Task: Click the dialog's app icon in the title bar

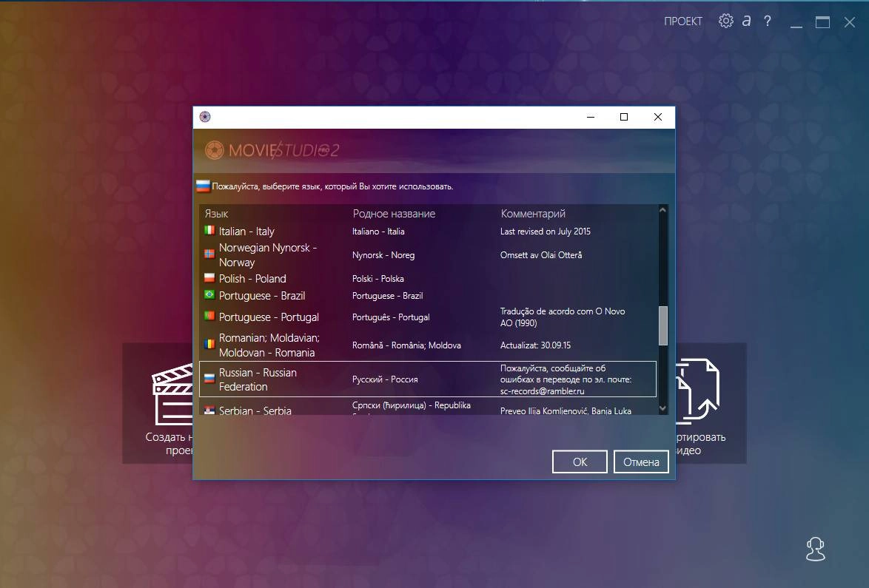Action: 205,117
